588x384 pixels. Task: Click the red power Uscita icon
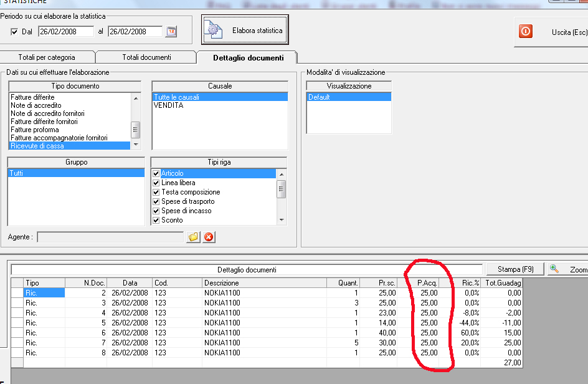(x=526, y=31)
